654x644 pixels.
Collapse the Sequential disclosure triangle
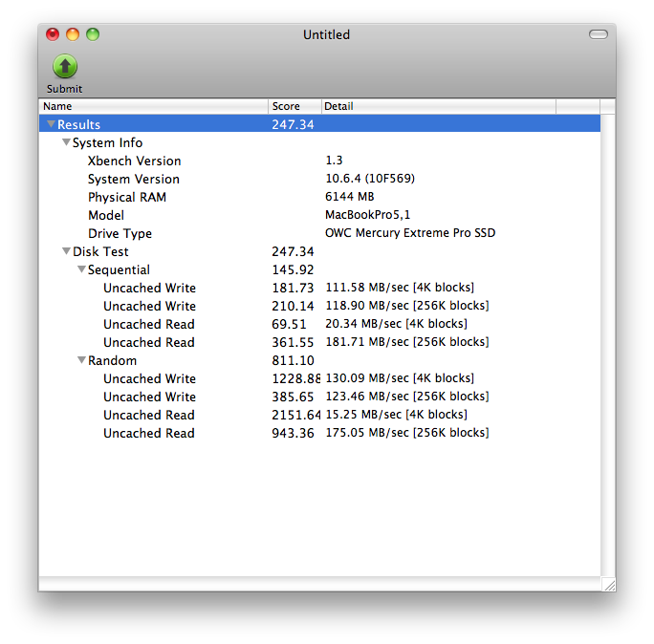pos(81,269)
